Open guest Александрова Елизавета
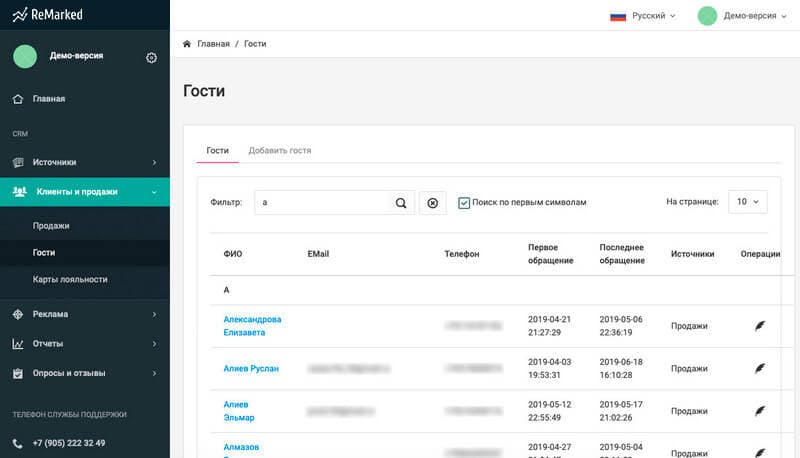Viewport: 800px width, 458px height. point(252,325)
